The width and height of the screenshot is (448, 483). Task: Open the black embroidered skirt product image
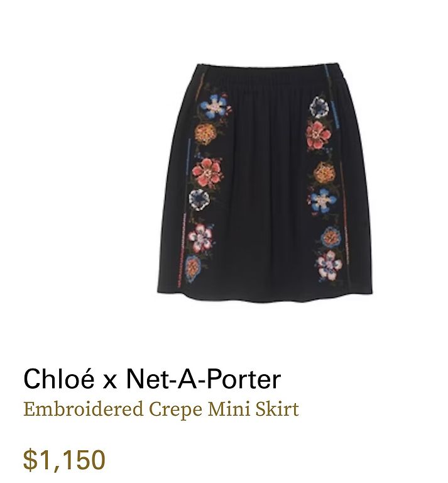pyautogui.click(x=265, y=183)
